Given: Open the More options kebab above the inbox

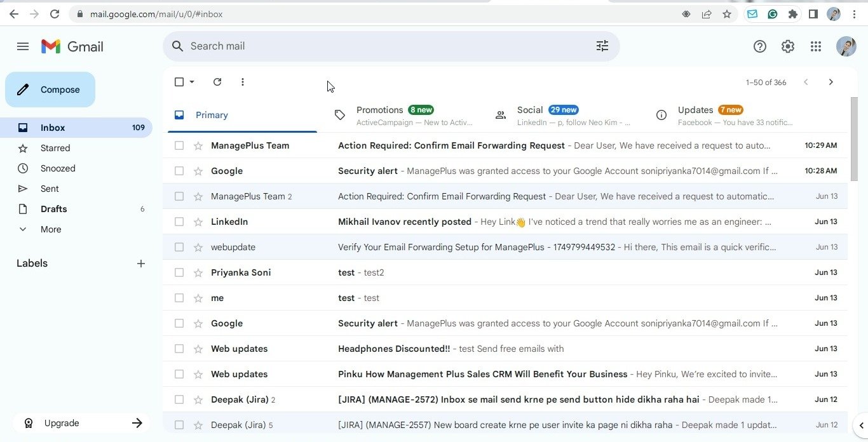Looking at the screenshot, I should (x=243, y=82).
